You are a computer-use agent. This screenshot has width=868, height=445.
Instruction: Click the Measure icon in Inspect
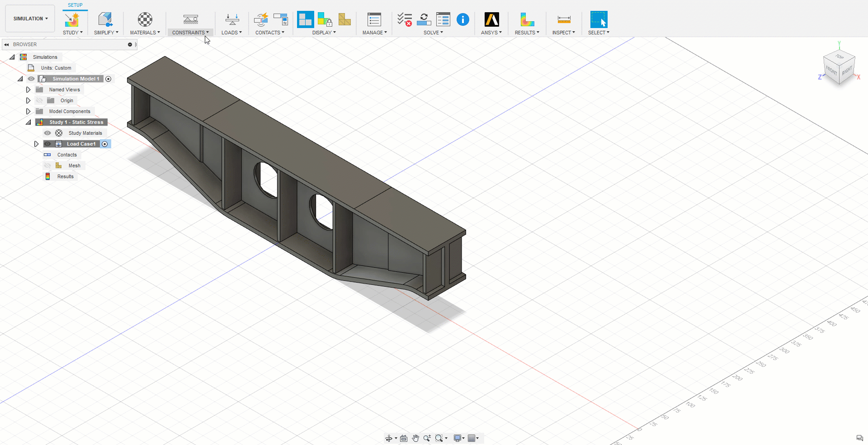[564, 20]
